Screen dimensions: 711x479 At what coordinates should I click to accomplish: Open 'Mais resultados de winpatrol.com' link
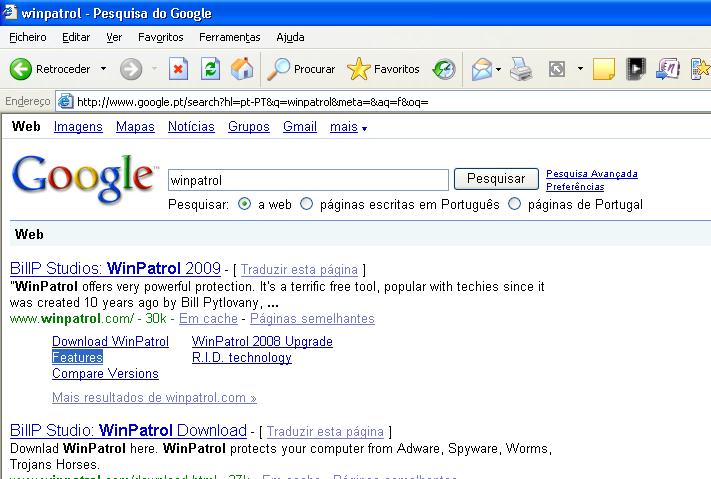coord(154,398)
